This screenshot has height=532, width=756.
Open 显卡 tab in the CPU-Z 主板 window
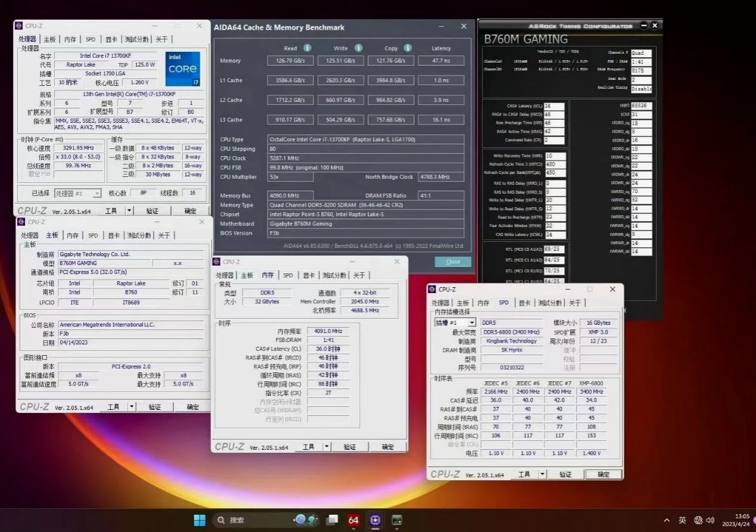[113, 235]
